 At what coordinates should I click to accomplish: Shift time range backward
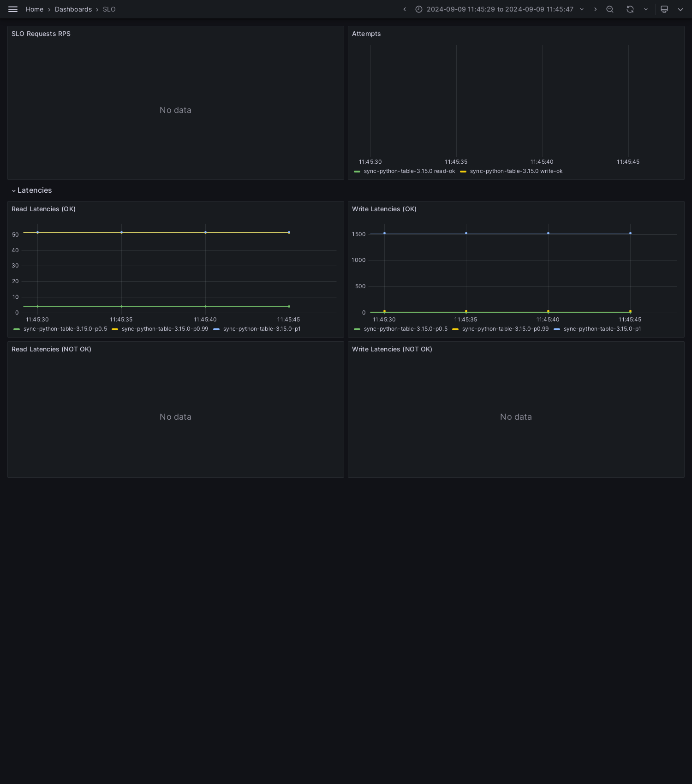(405, 9)
